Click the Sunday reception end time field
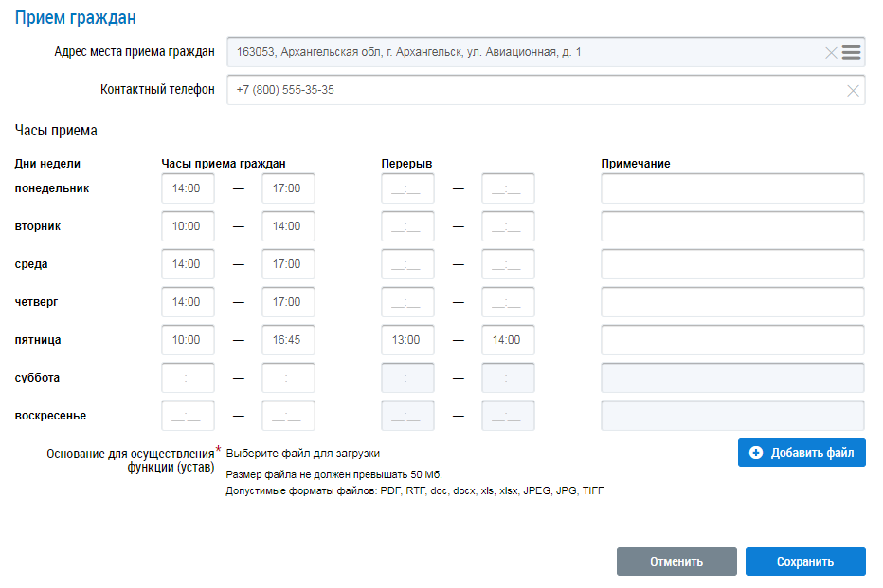Viewport: 883px width, 588px height. (x=288, y=416)
